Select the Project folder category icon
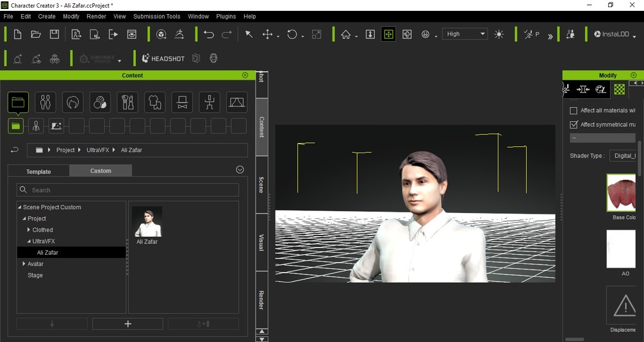The width and height of the screenshot is (644, 342). [18, 103]
